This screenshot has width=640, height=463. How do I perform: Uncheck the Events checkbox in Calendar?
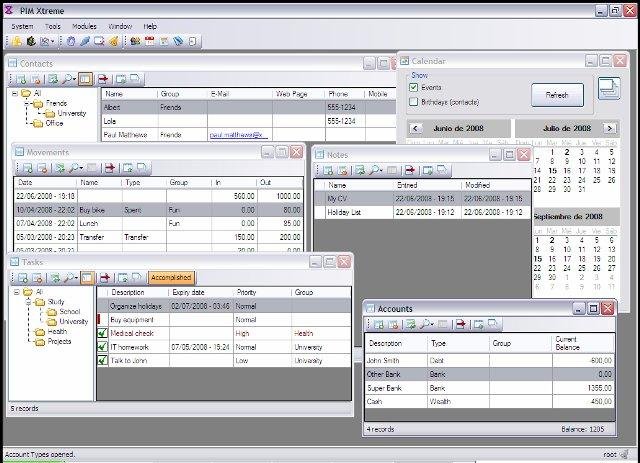[414, 88]
